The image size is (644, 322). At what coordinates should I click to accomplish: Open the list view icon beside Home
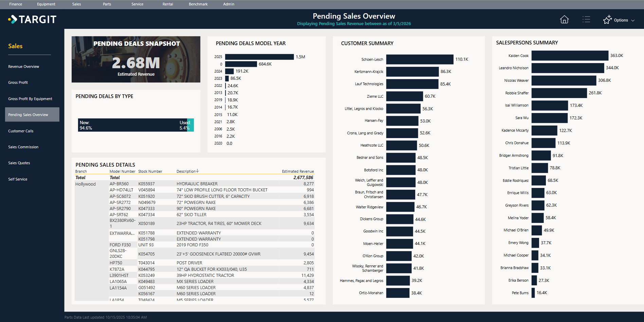tap(586, 19)
